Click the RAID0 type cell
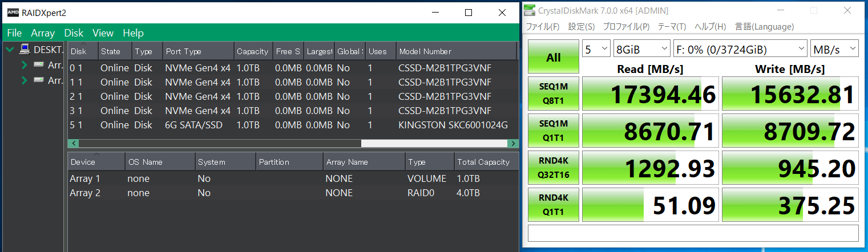This screenshot has width=868, height=252. (x=421, y=193)
